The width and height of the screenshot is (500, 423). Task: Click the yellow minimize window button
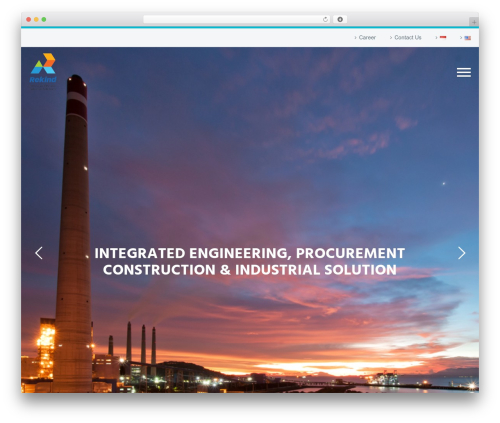pyautogui.click(x=36, y=19)
